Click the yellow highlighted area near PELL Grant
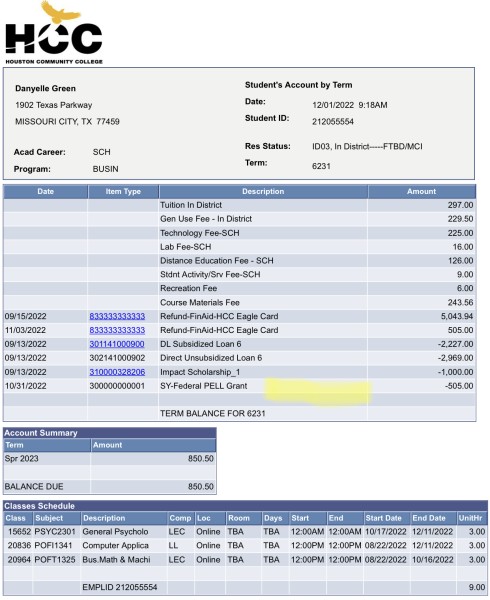The image size is (490, 600). click(318, 391)
